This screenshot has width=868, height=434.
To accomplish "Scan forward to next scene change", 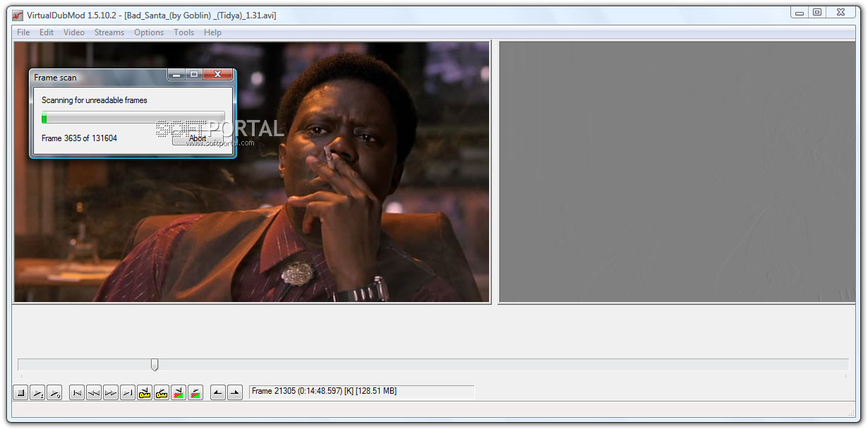I will tap(195, 393).
